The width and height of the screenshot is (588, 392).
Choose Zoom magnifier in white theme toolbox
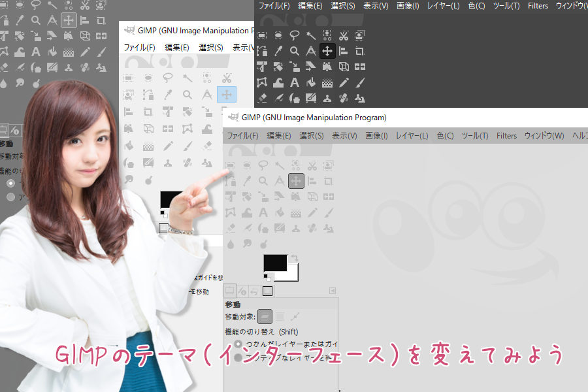[x=187, y=95]
